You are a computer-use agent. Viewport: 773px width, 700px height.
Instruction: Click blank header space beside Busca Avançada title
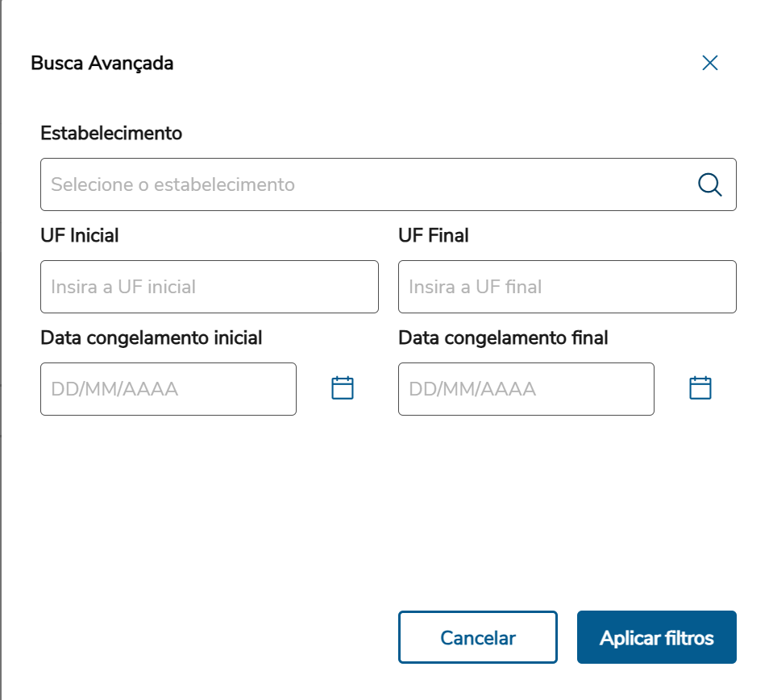[x=419, y=63]
